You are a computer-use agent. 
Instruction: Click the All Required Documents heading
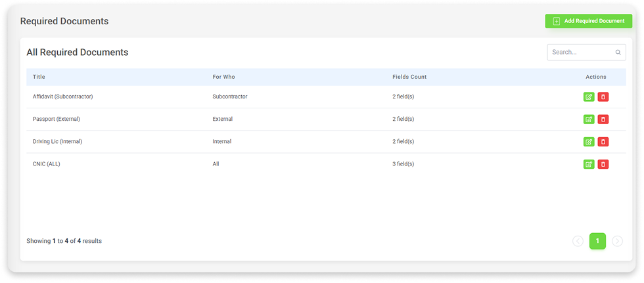coord(78,53)
